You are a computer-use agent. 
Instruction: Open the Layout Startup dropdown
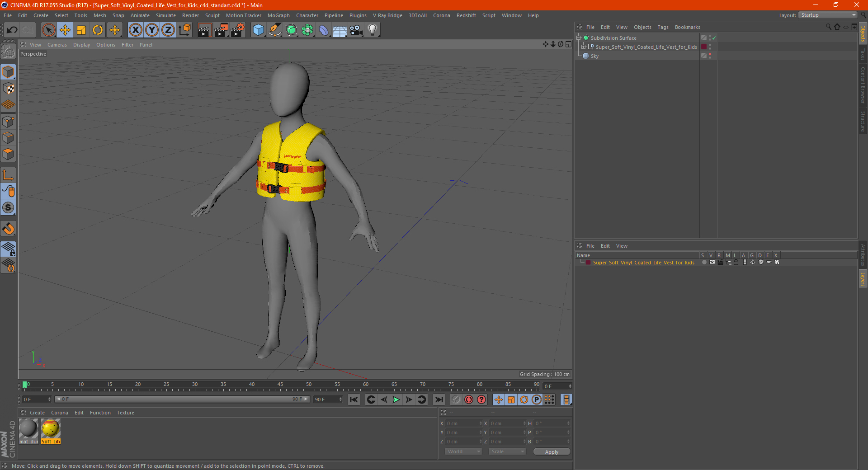pyautogui.click(x=828, y=15)
